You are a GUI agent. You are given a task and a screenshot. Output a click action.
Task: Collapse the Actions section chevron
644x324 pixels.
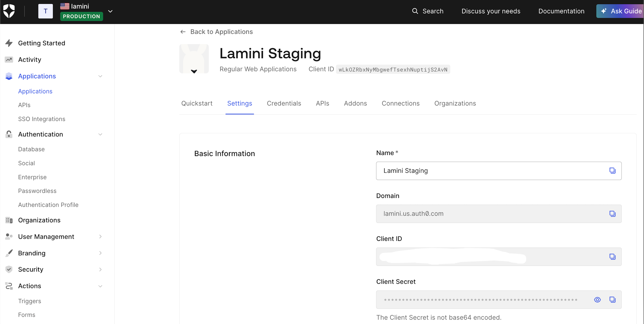tap(100, 286)
